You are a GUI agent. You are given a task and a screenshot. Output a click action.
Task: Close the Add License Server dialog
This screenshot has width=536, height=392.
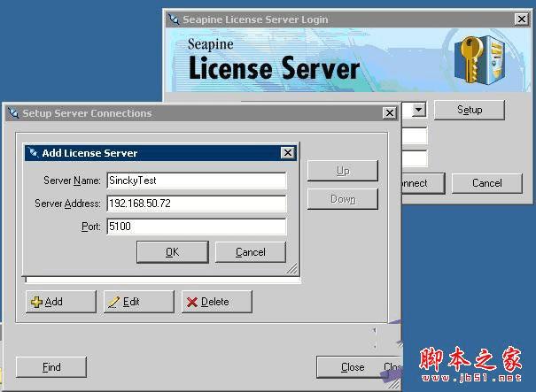pos(288,152)
